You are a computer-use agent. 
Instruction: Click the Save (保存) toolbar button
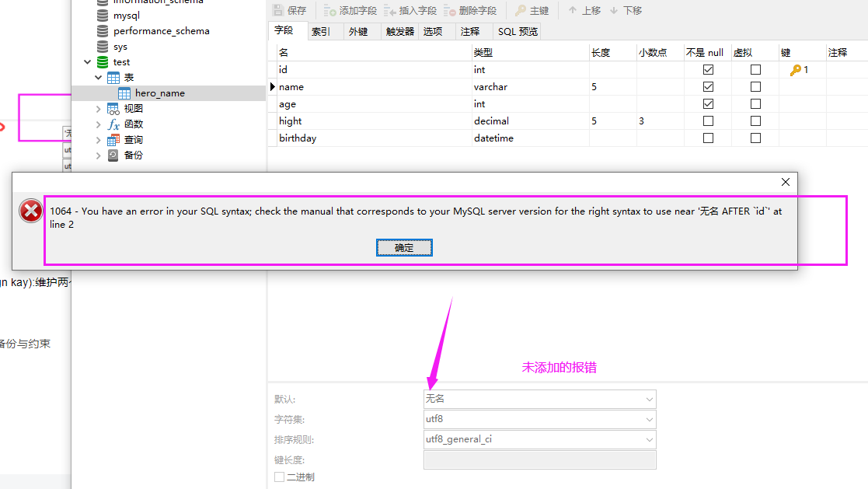[x=290, y=11]
